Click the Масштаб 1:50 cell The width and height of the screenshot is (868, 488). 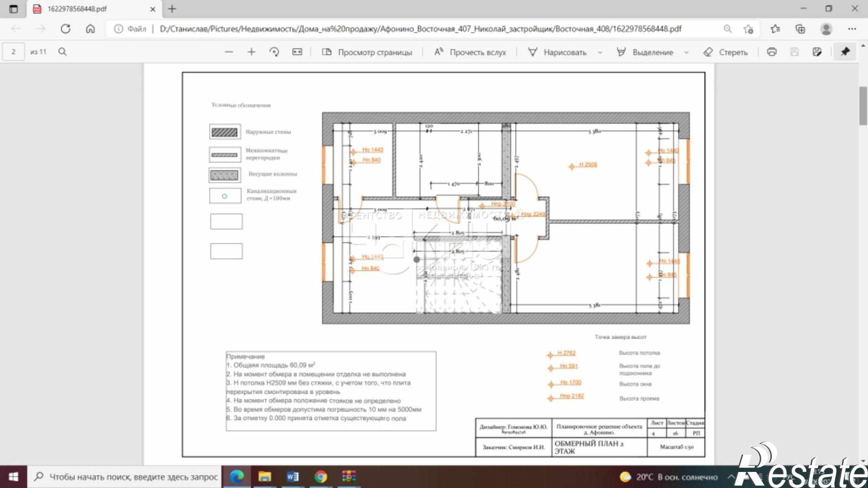tap(677, 447)
